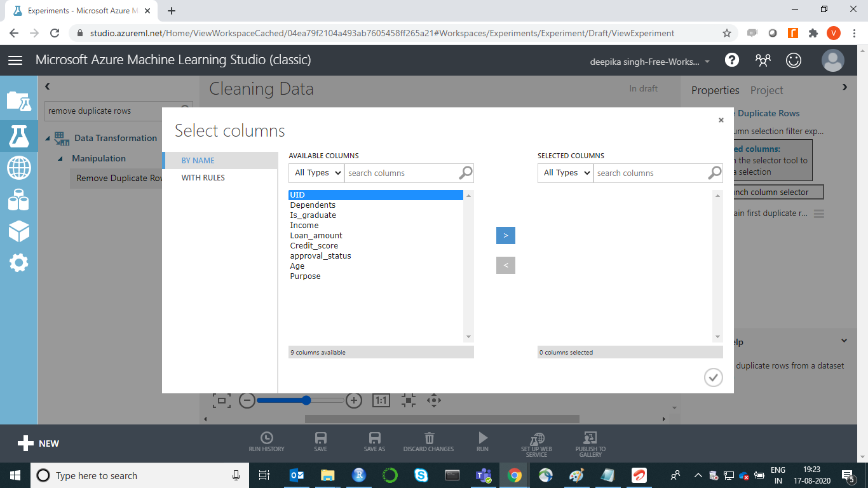Open the hamburger navigation menu
The width and height of the screenshot is (868, 488).
(15, 60)
